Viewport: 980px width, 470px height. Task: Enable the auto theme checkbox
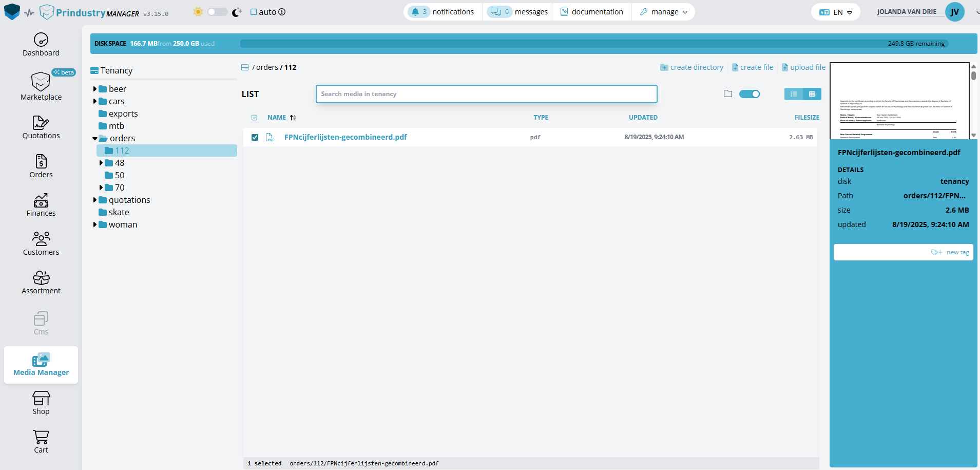(x=254, y=12)
